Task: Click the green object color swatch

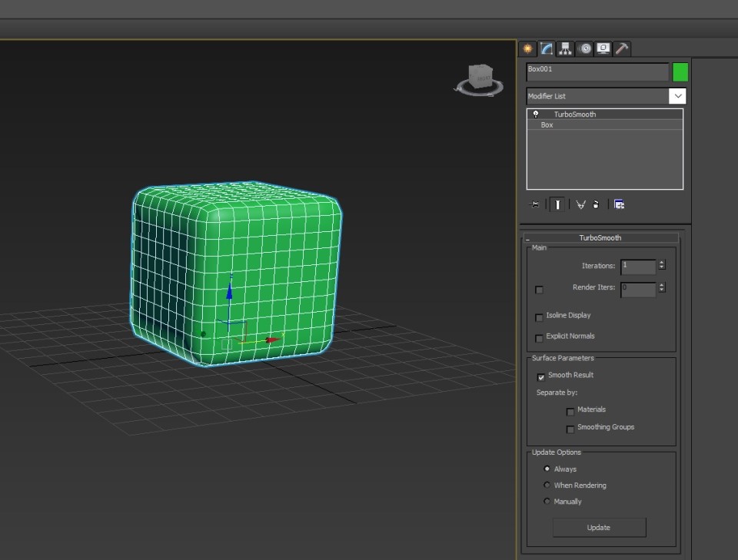Action: (x=680, y=72)
